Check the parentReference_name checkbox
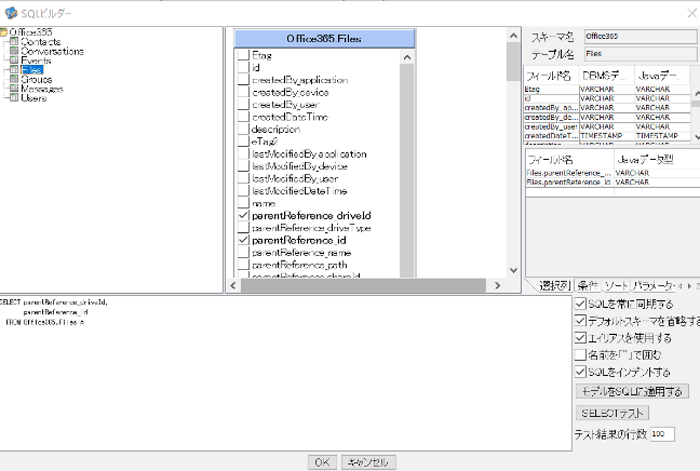 point(243,253)
